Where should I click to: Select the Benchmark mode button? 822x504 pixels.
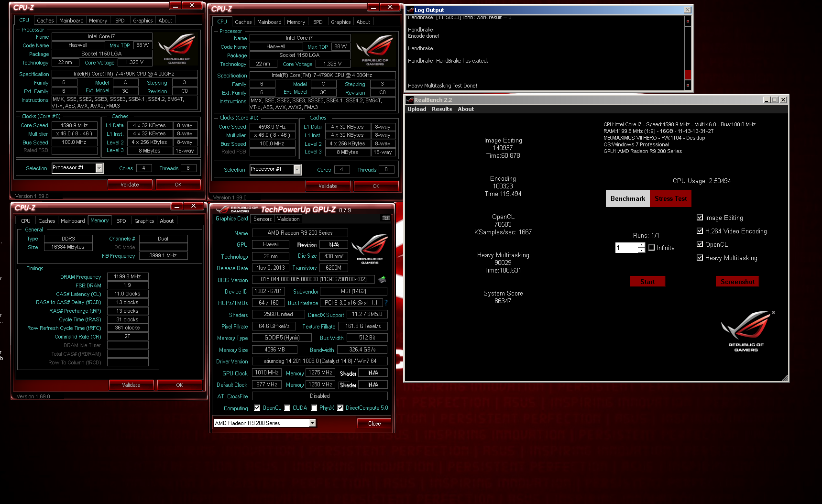click(628, 198)
